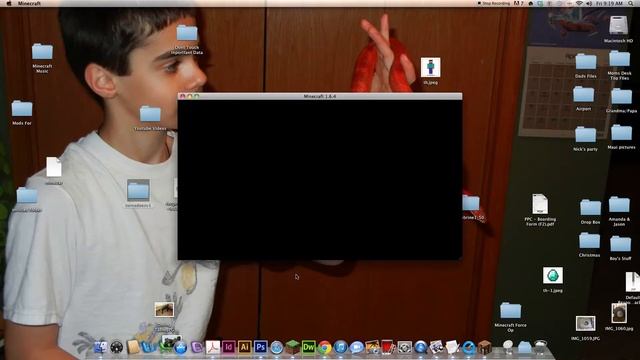Open Finder from the dock
The height and width of the screenshot is (360, 640).
point(100,347)
